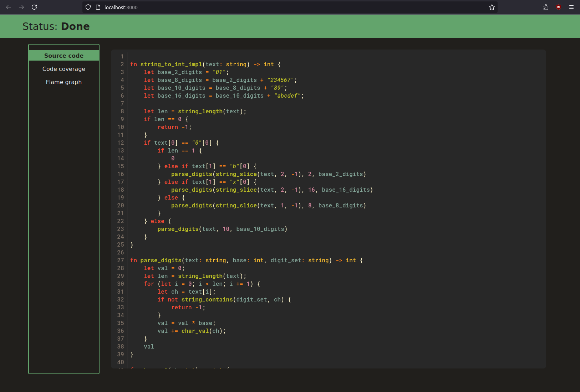This screenshot has height=392, width=580.
Task: Click parse_digits call on line 23
Action: pyautogui.click(x=178, y=229)
